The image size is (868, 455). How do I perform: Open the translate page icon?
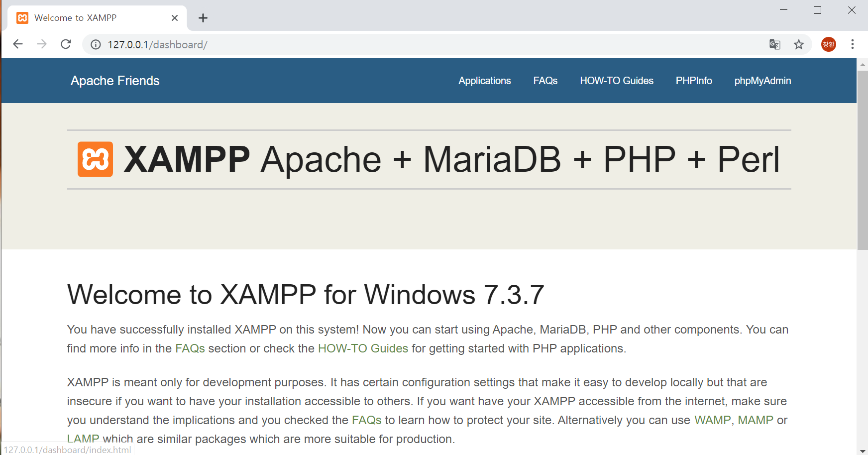(x=775, y=44)
